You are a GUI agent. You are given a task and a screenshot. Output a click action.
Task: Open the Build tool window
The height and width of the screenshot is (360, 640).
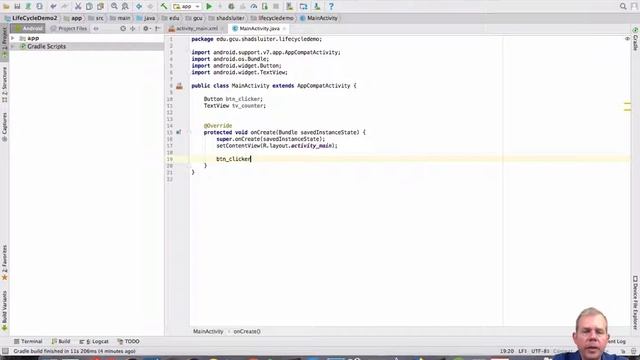pyautogui.click(x=61, y=341)
